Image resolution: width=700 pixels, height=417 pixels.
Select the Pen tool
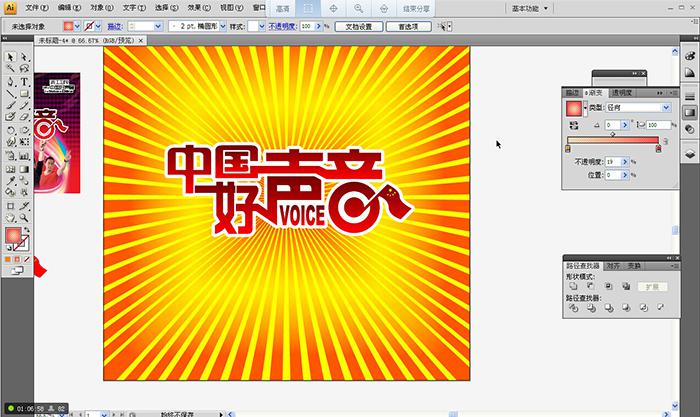[x=11, y=82]
